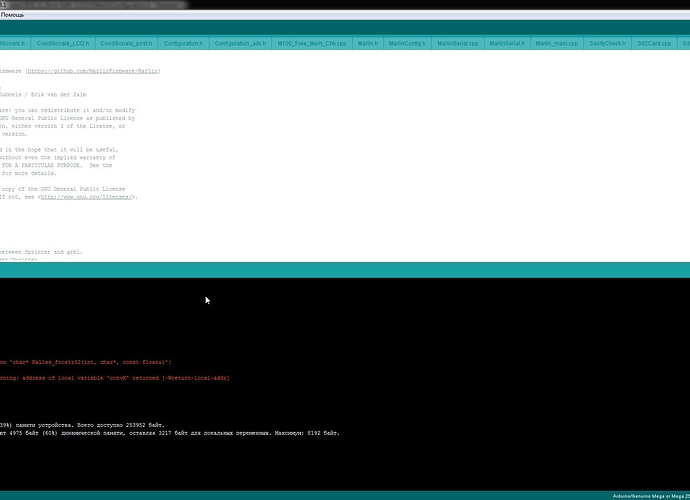This screenshot has width=690, height=500.
Task: Click the 'Erik van der Zalm' comment line
Action: (43, 95)
